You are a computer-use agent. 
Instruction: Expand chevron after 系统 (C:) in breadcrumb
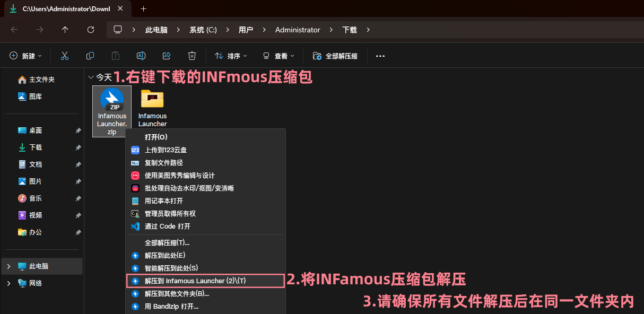pos(228,30)
